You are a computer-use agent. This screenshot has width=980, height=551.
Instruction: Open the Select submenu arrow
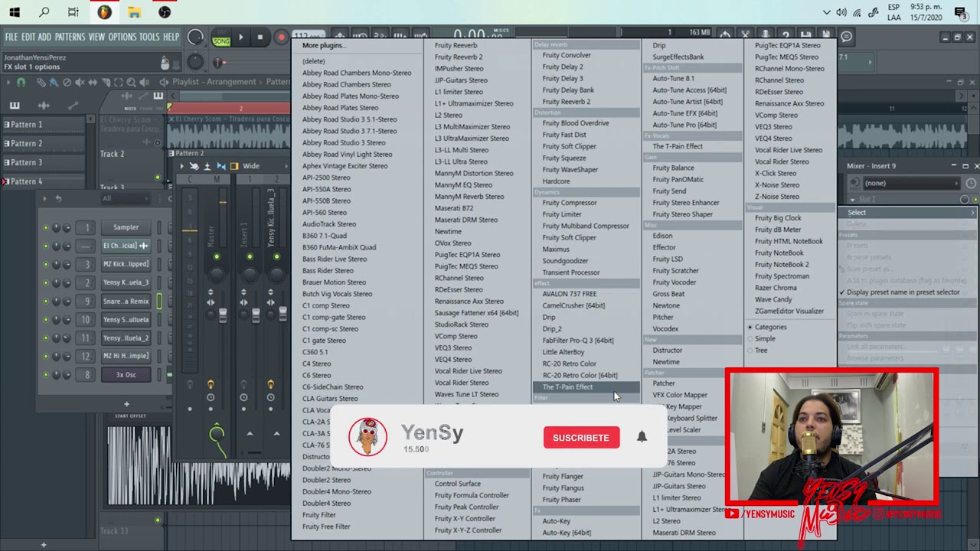click(972, 213)
